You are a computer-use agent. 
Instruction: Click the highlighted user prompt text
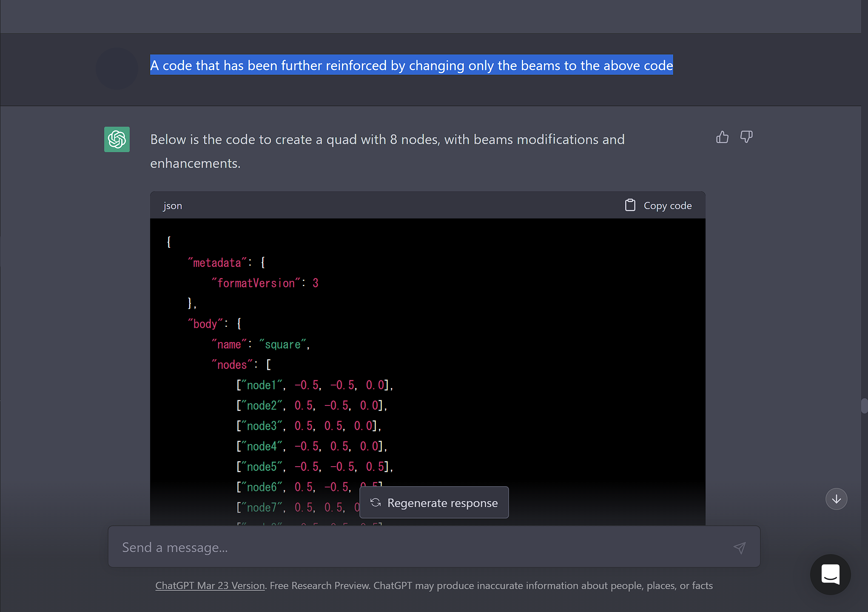click(412, 65)
